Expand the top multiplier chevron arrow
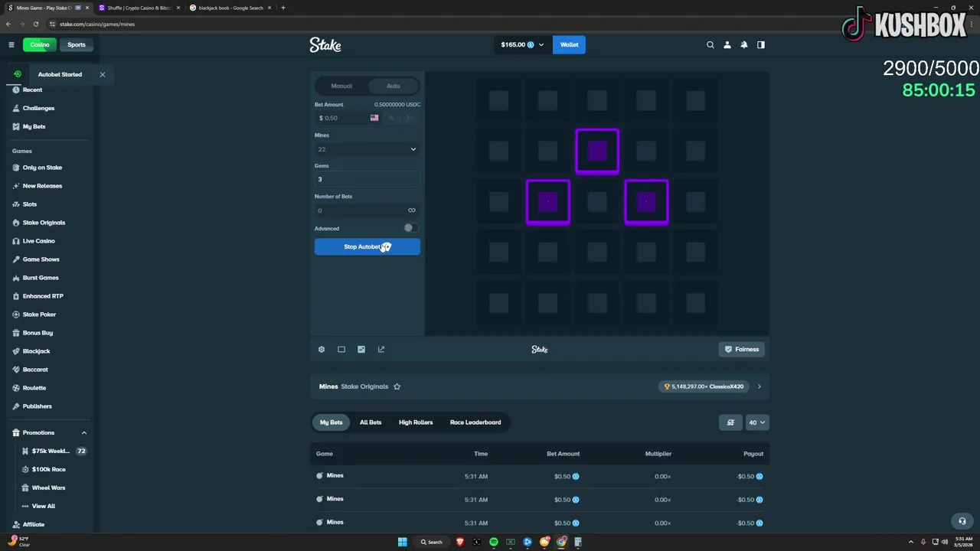This screenshot has width=980, height=551. pos(759,386)
